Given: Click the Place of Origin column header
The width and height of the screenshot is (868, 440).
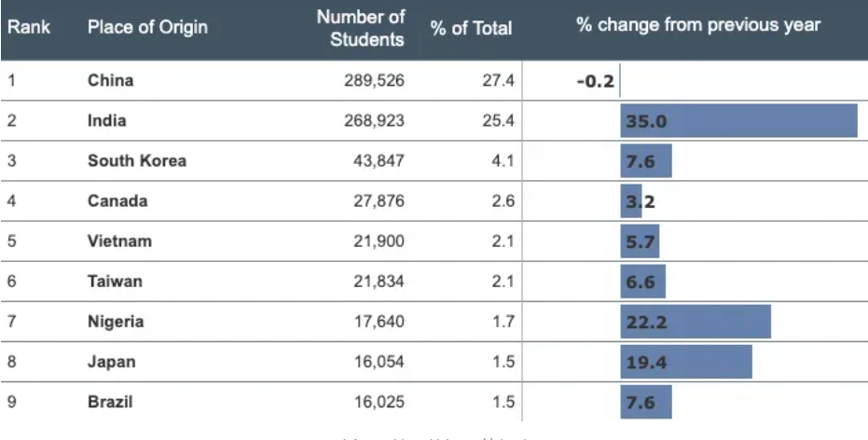Looking at the screenshot, I should click(147, 27).
